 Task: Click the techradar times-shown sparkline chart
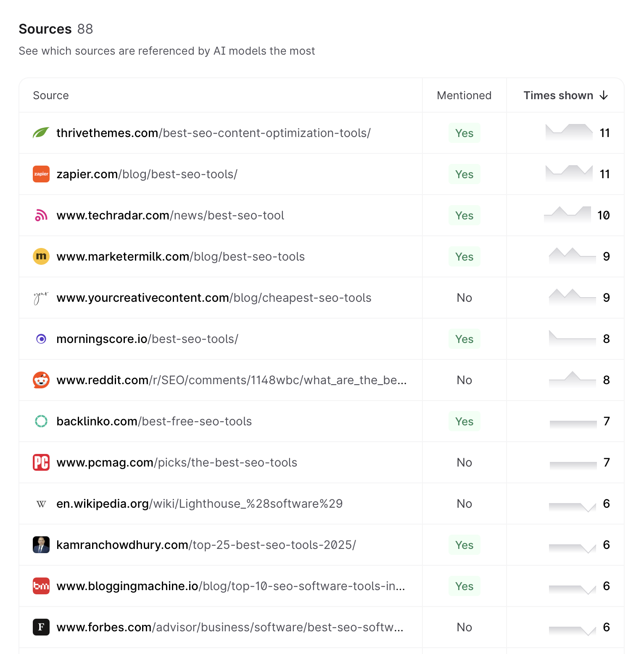[x=567, y=214]
